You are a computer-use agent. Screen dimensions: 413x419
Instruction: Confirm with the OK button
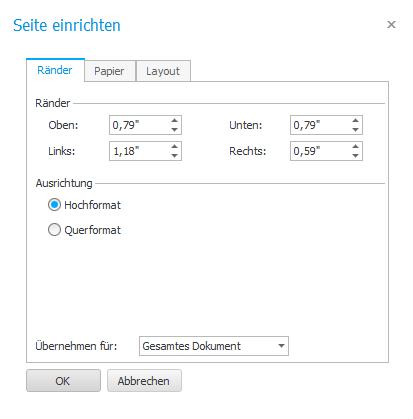pos(63,381)
